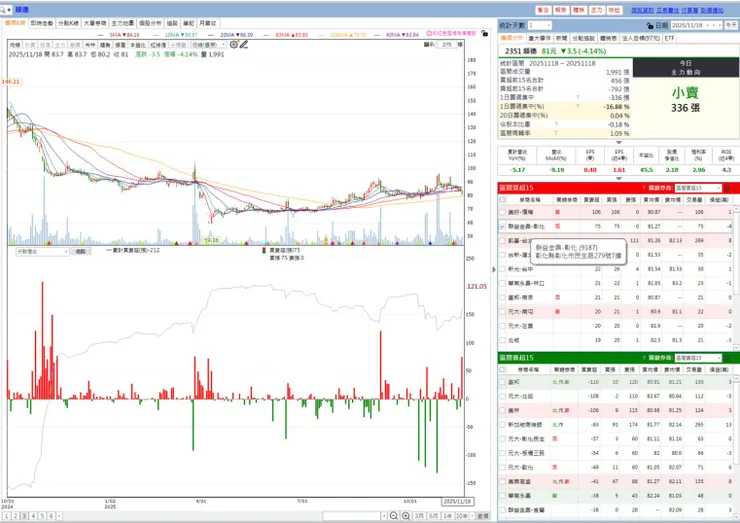Viewport: 740px width, 523px height.
Task: Switch to the 分點K線 tab
Action: pyautogui.click(x=68, y=23)
